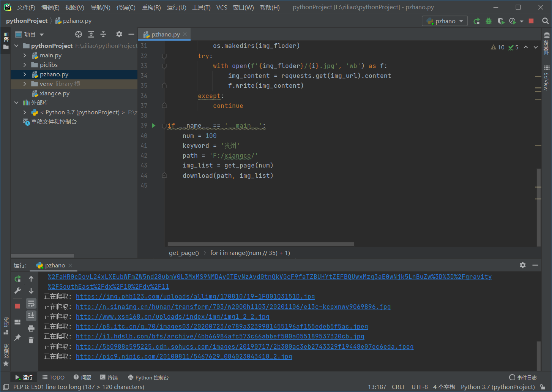552x392 pixels.
Task: Expand the piclibs folder
Action: 25,65
